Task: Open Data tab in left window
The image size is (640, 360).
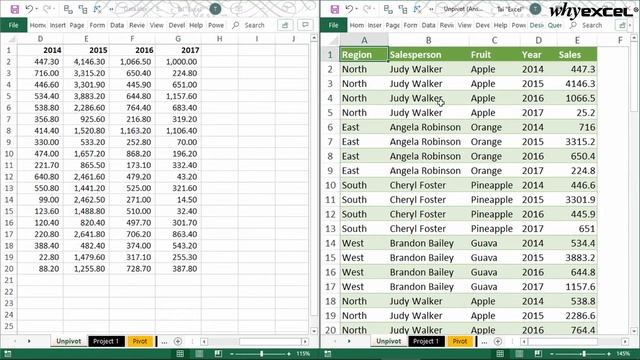Action: [117, 25]
